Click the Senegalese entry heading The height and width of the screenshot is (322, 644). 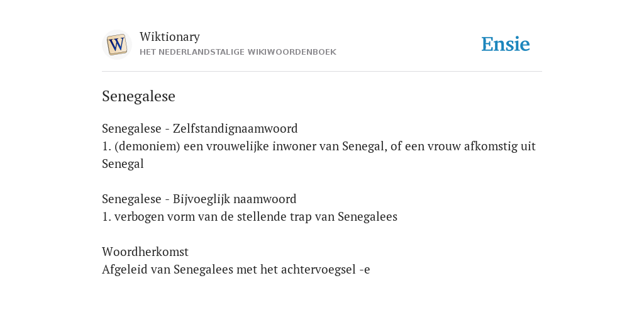[x=138, y=96]
